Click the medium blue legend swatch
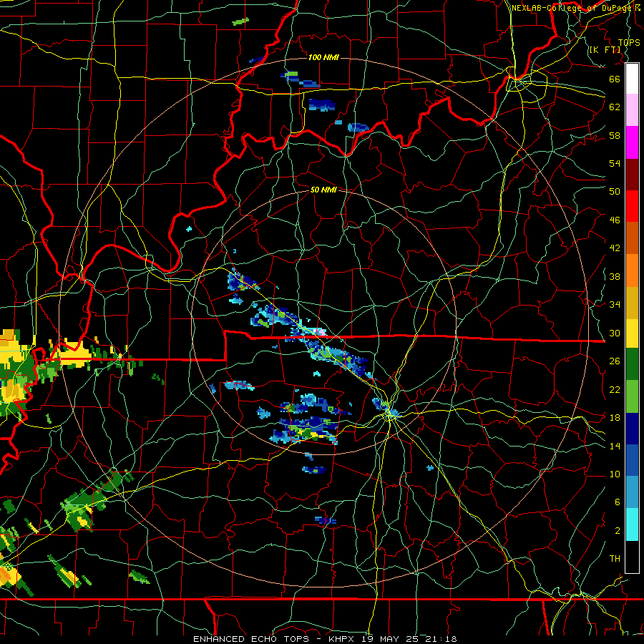644x644 pixels. point(632,461)
